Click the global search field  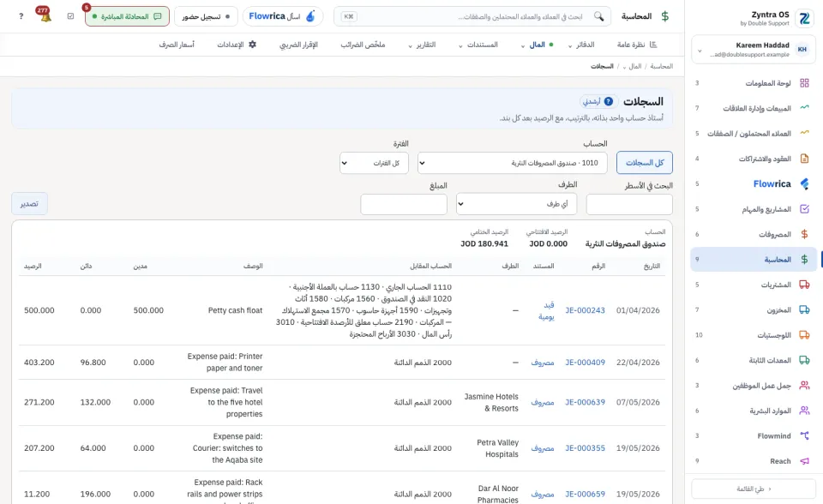coord(472,17)
